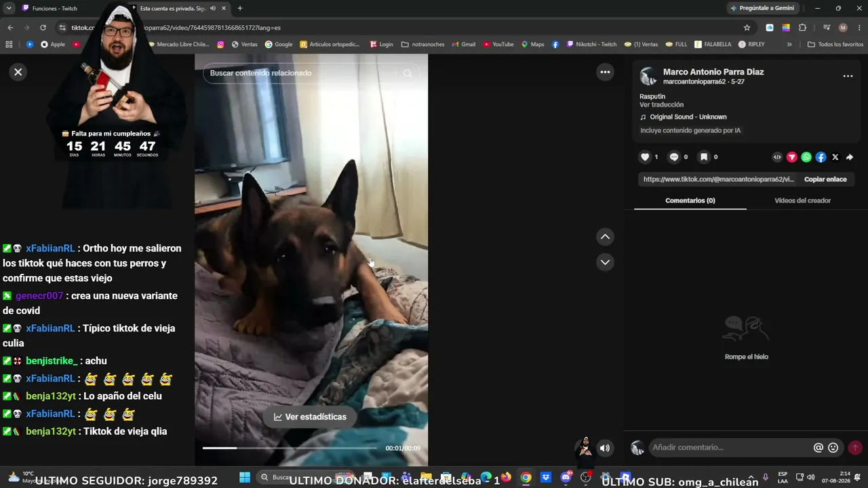The image size is (868, 488).
Task: Open more share options arrow
Action: tap(849, 157)
